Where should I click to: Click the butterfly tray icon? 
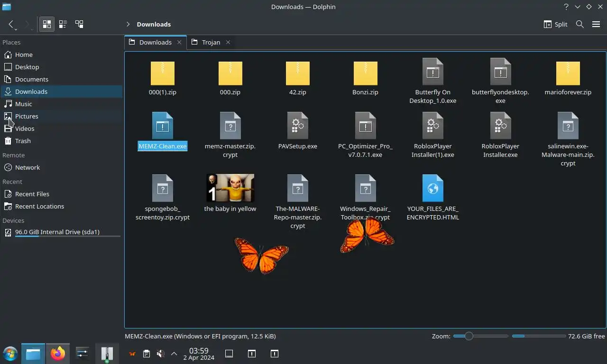133,354
